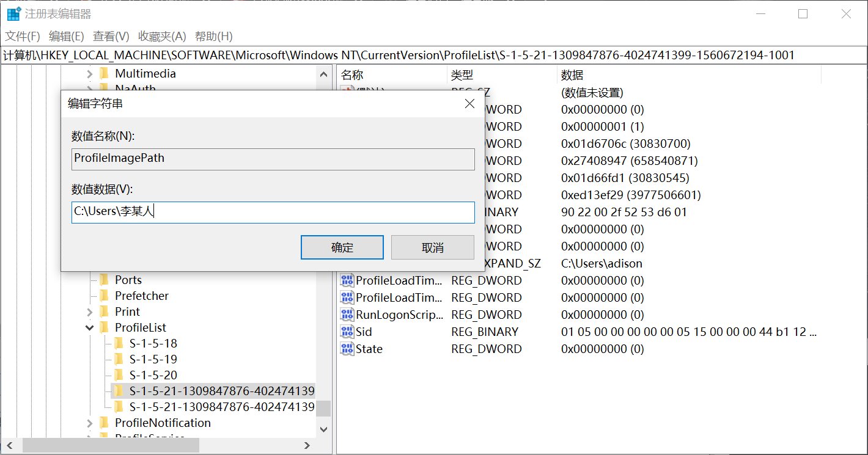
Task: Select the S-1-5-20 folder icon
Action: click(x=119, y=375)
